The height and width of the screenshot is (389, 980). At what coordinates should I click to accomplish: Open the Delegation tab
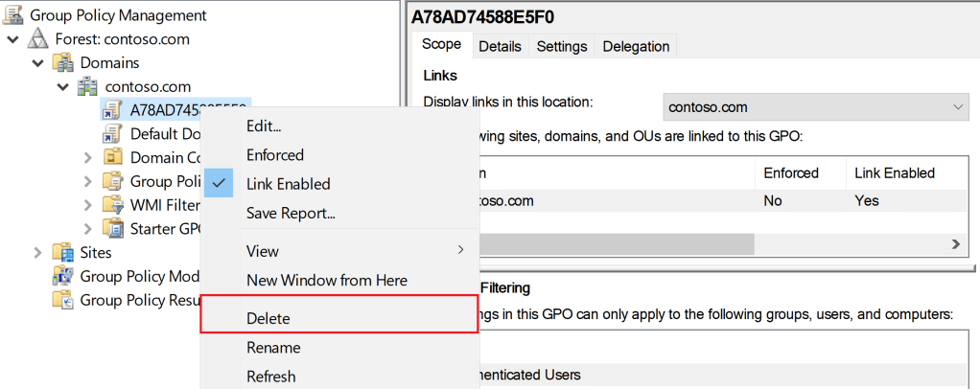(x=636, y=46)
